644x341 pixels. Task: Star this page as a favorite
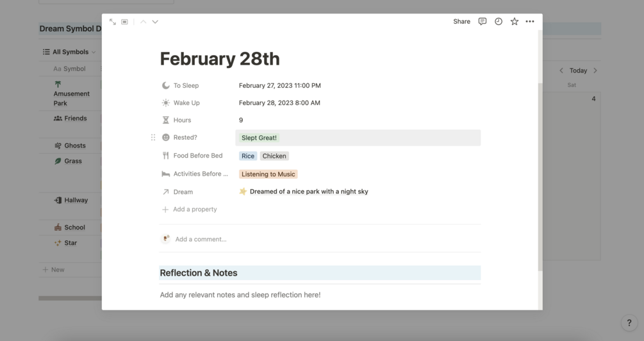tap(514, 22)
